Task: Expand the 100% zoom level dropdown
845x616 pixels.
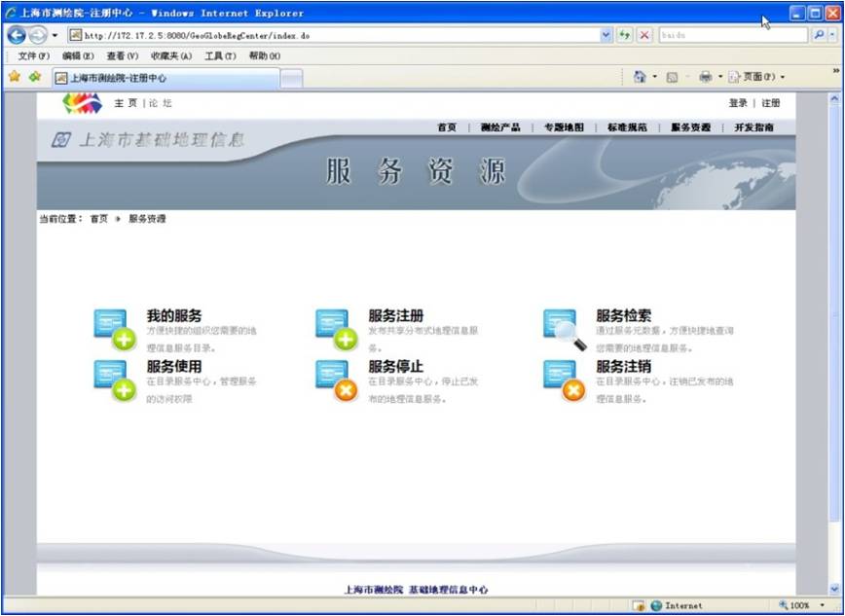Action: point(823,605)
